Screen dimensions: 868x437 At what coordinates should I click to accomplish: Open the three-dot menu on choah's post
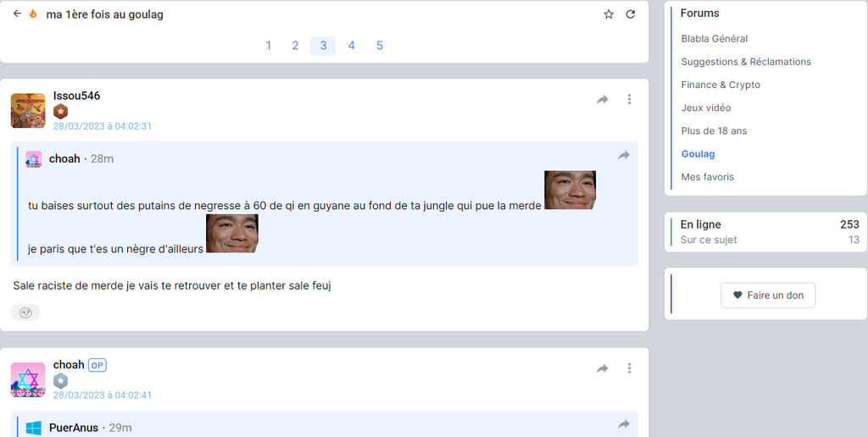click(x=629, y=368)
